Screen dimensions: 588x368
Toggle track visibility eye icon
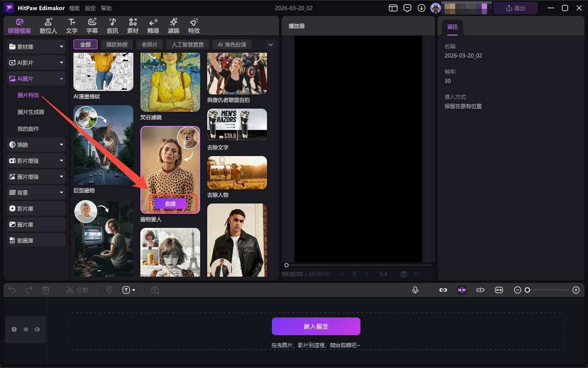coord(26,329)
